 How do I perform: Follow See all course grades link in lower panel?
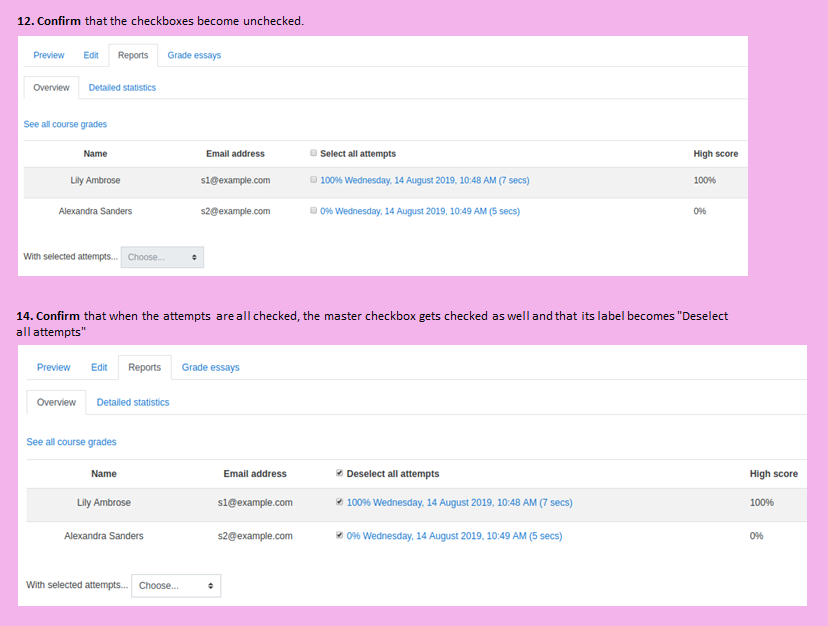click(71, 442)
